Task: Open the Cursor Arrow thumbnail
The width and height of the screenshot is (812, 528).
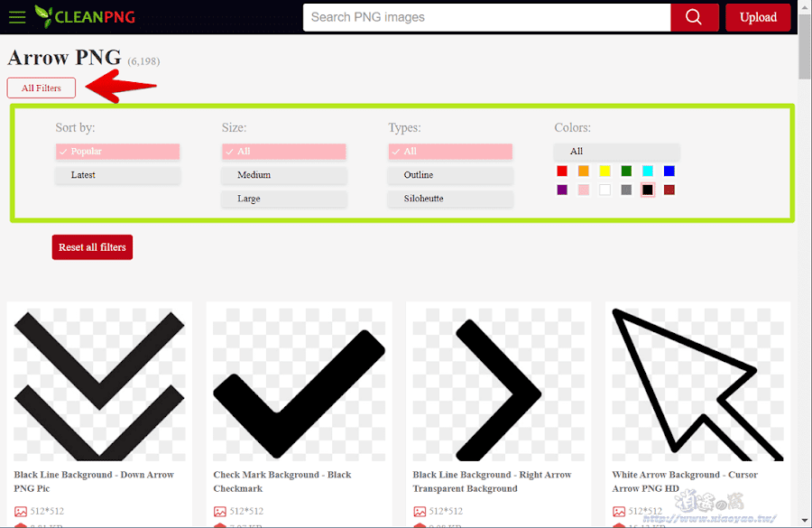Action: [x=697, y=384]
